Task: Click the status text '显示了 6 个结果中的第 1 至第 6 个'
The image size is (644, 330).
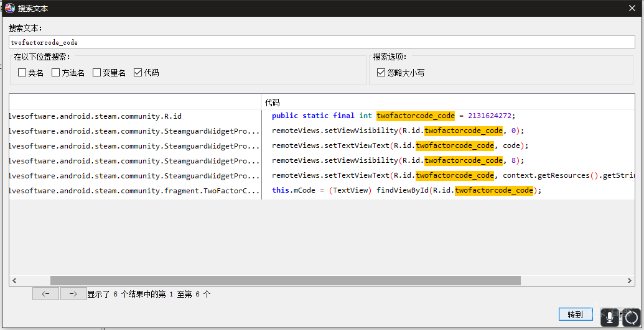Action: [149, 295]
